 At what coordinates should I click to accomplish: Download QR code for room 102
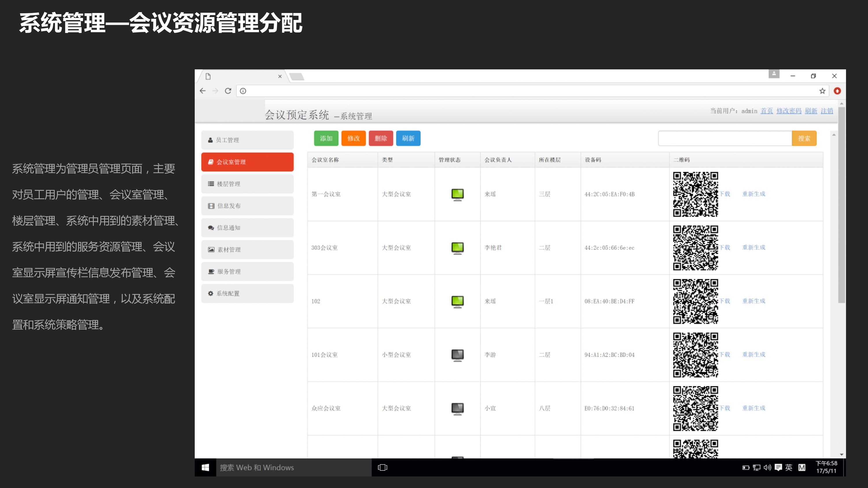(725, 301)
